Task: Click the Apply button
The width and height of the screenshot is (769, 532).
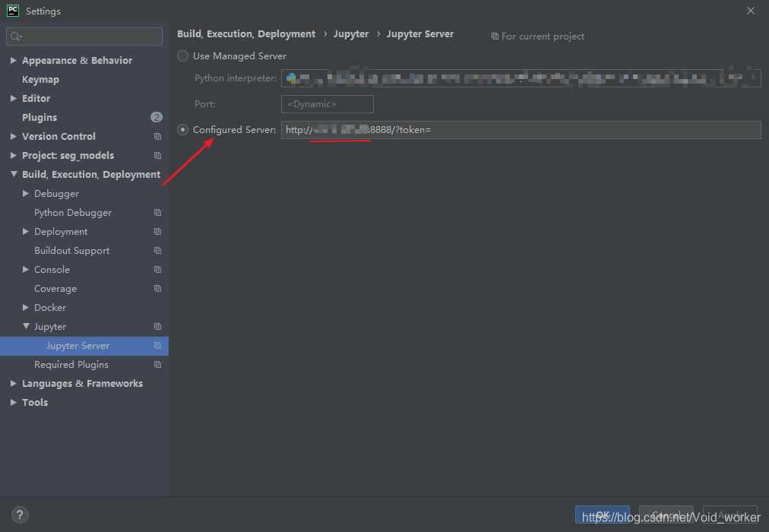Action: click(x=730, y=515)
